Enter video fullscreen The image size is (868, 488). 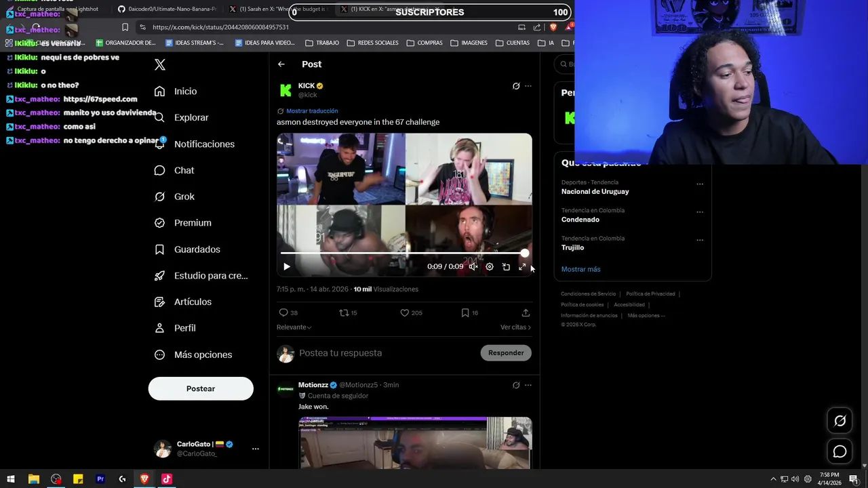tap(522, 267)
